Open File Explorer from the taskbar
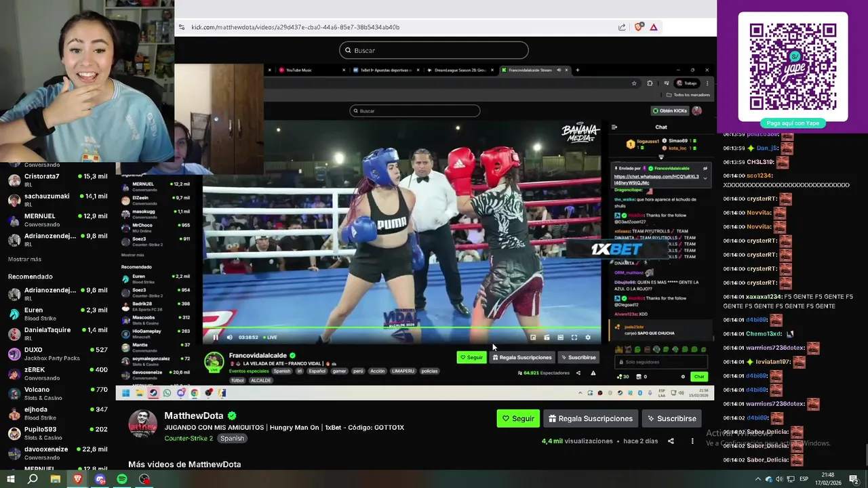 55,479
